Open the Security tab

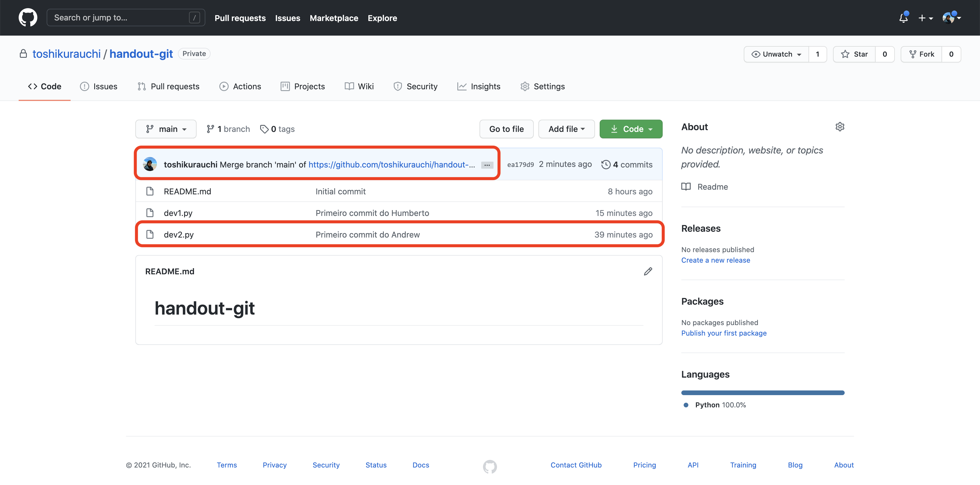tap(415, 86)
